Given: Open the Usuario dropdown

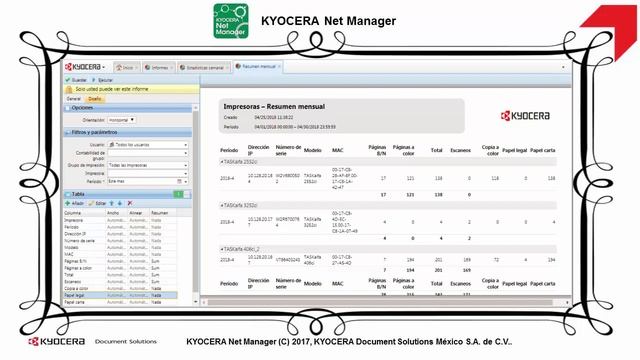Looking at the screenshot, I should pos(186,145).
